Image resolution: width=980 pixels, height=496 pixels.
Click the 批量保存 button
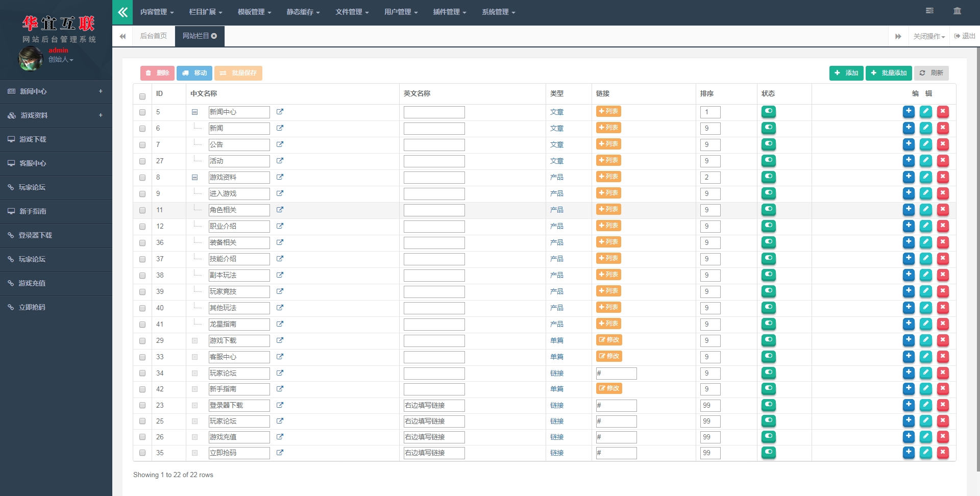[x=238, y=73]
